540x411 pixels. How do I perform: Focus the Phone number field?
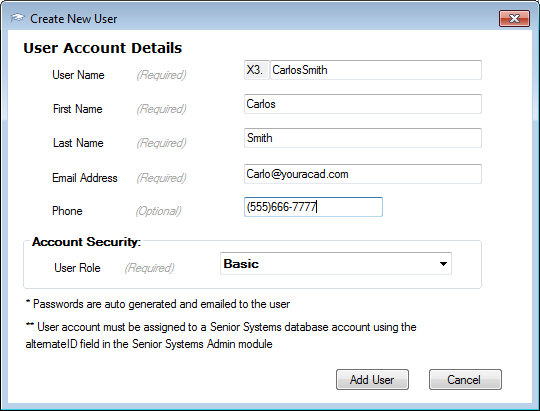(x=313, y=207)
